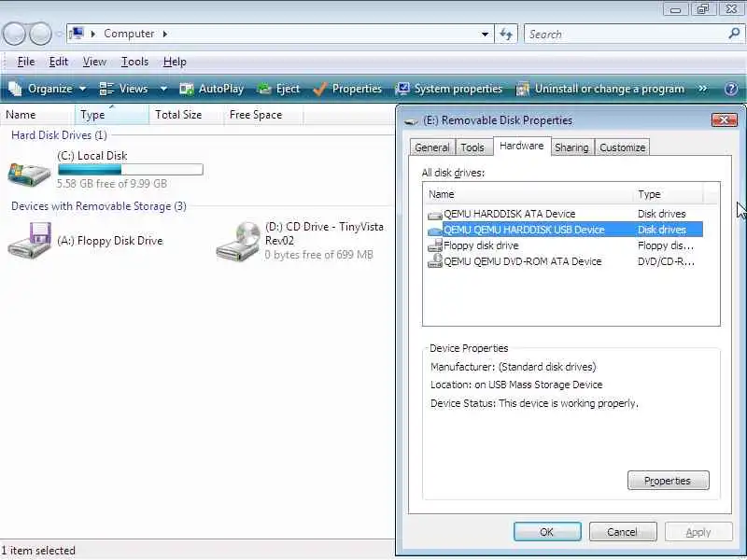Open the recent pages arrow beside Forward
The height and width of the screenshot is (560, 747).
tap(59, 35)
